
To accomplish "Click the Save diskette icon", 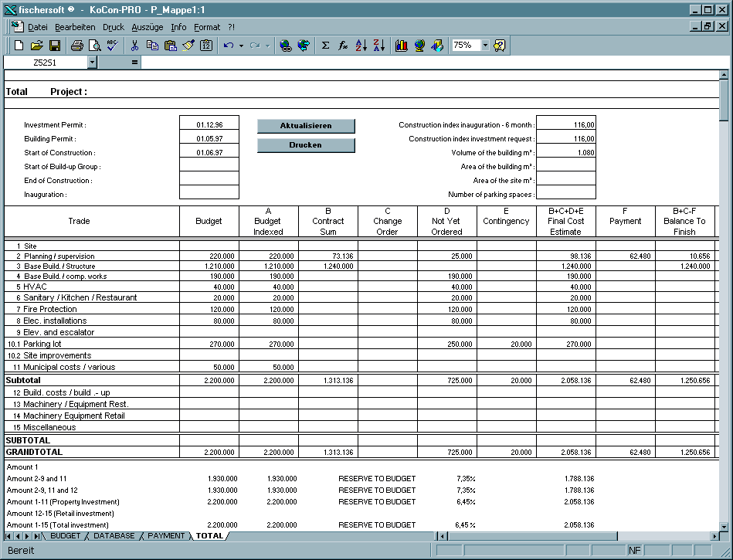I will tap(55, 46).
